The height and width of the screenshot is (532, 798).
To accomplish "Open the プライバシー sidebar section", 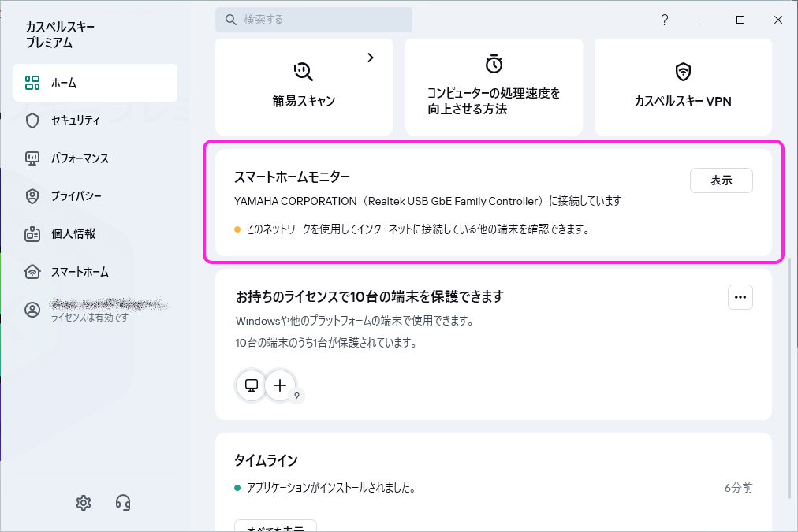I will point(95,195).
